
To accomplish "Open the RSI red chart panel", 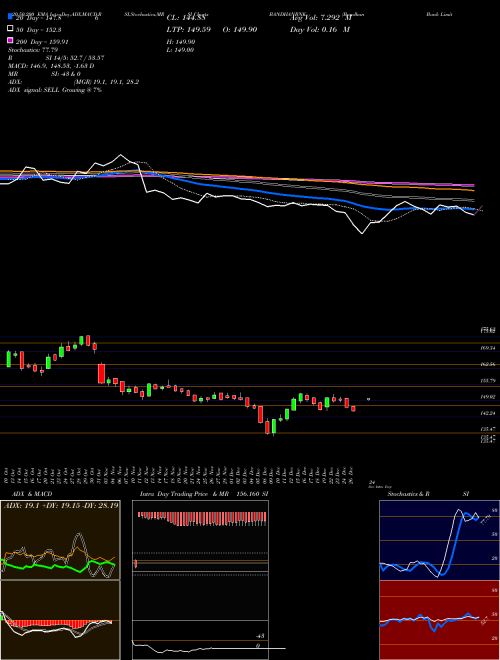I will tap(439, 620).
